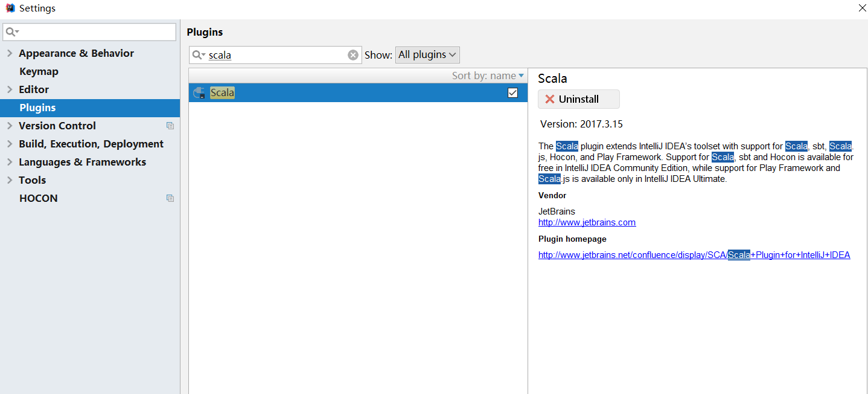Expand Languages & Frameworks section
868x394 pixels.
[x=9, y=162]
